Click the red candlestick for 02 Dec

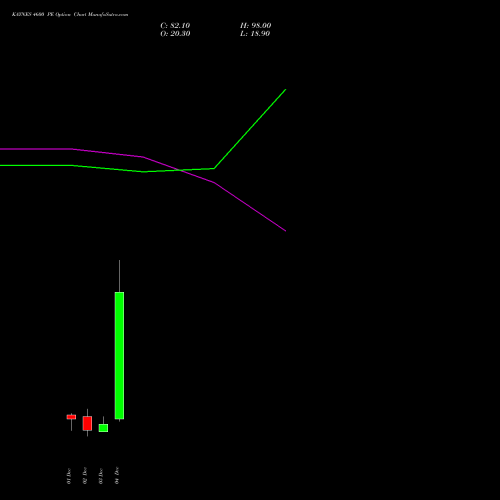click(87, 423)
